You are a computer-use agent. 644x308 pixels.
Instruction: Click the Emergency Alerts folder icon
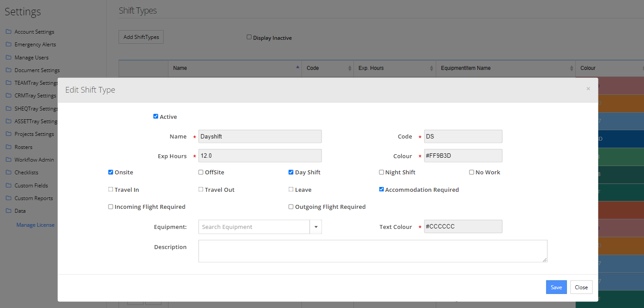coord(8,45)
